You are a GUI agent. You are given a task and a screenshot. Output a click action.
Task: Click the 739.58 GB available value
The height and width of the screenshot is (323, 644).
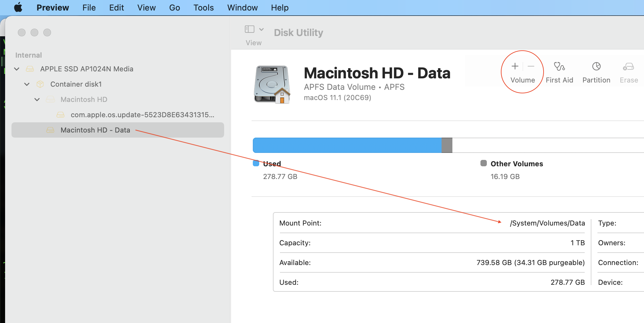[531, 262]
